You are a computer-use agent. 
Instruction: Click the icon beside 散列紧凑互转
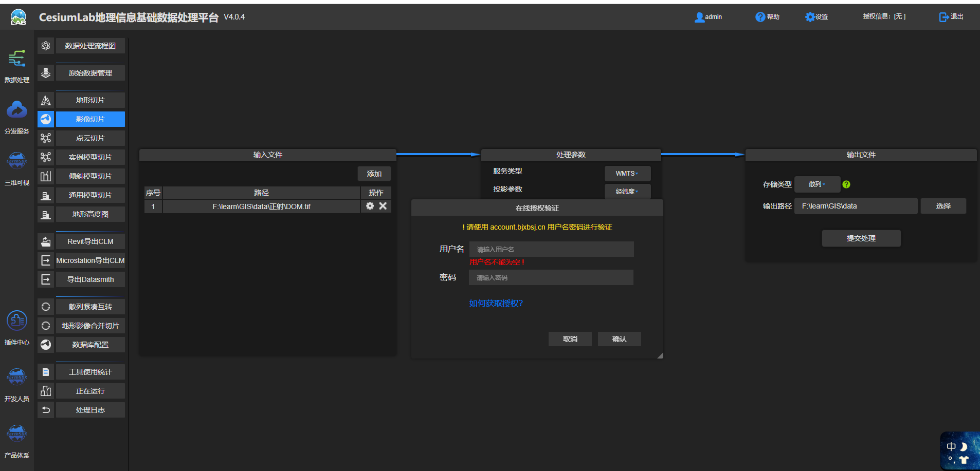point(46,307)
